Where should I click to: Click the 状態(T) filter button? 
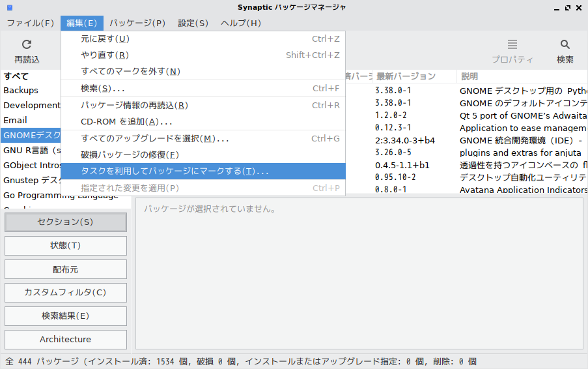pos(66,246)
